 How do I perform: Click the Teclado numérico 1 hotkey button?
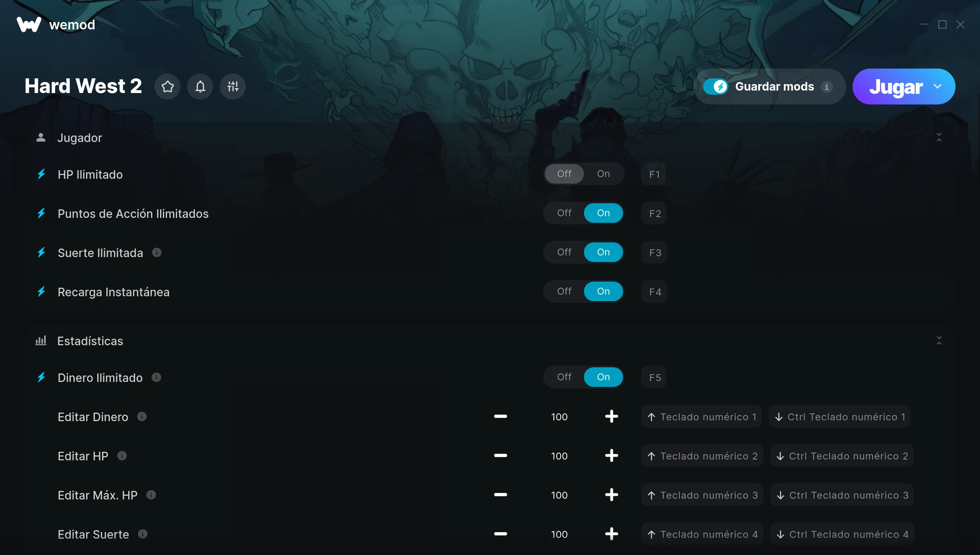click(701, 417)
